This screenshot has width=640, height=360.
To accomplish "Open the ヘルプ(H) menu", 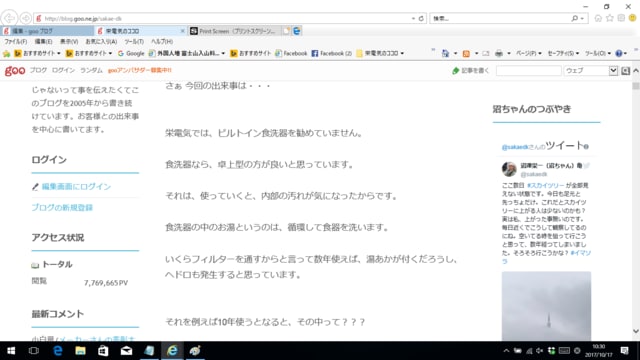I will [x=162, y=42].
